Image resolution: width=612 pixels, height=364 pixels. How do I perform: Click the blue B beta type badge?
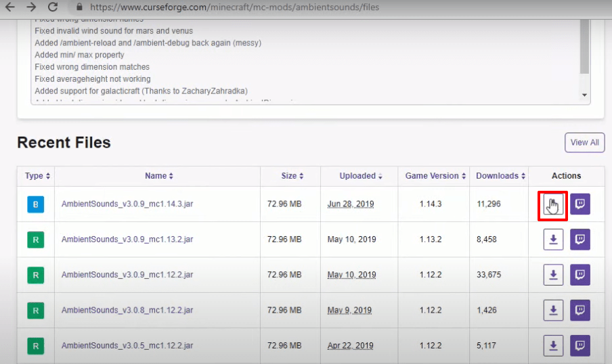pos(35,204)
